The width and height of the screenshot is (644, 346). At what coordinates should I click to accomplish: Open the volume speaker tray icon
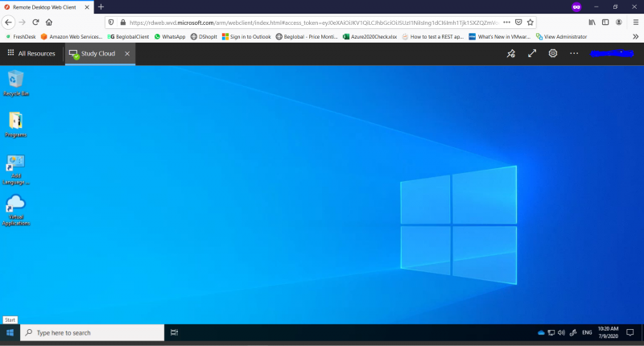tap(561, 332)
